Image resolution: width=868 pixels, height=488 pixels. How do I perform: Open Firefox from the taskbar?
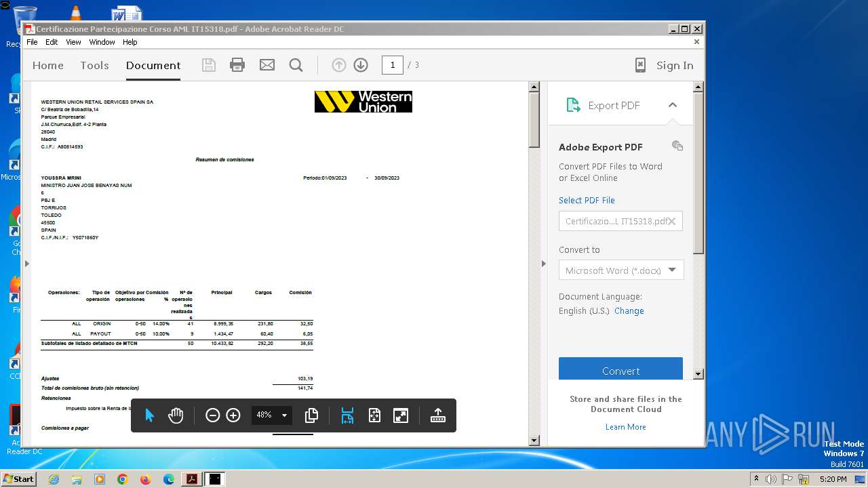click(x=145, y=479)
